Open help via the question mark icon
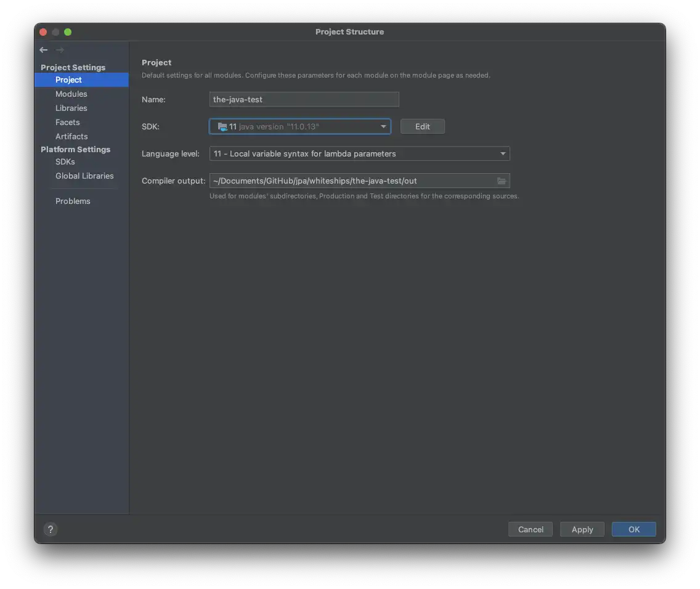Image resolution: width=700 pixels, height=589 pixels. (x=51, y=529)
